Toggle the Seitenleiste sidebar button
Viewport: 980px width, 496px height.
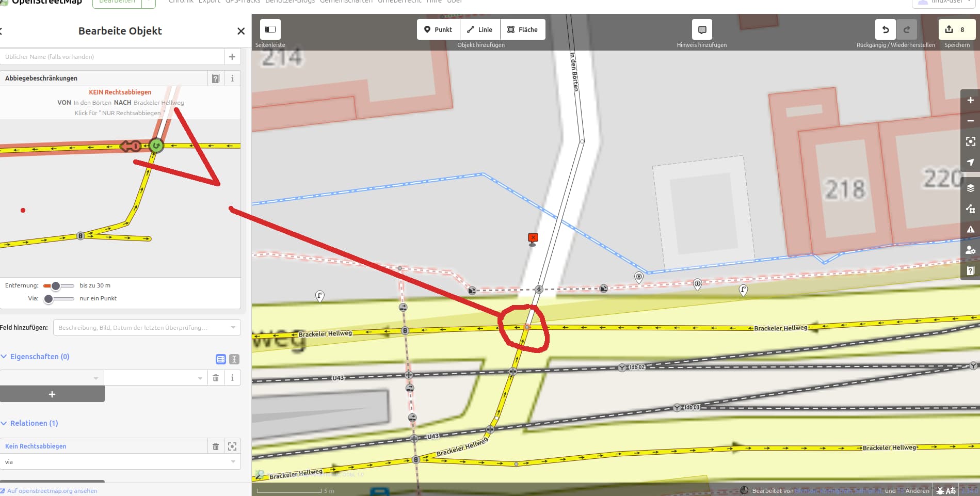click(x=270, y=29)
